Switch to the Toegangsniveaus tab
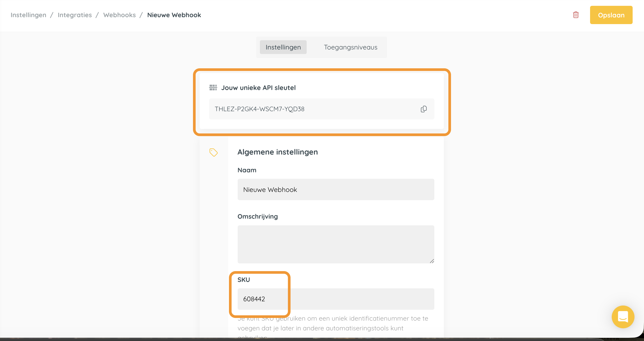 pos(350,47)
